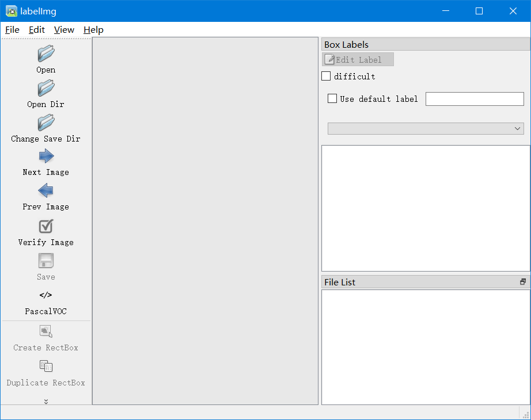Float the File List dock panel
This screenshot has height=420, width=531.
(523, 282)
